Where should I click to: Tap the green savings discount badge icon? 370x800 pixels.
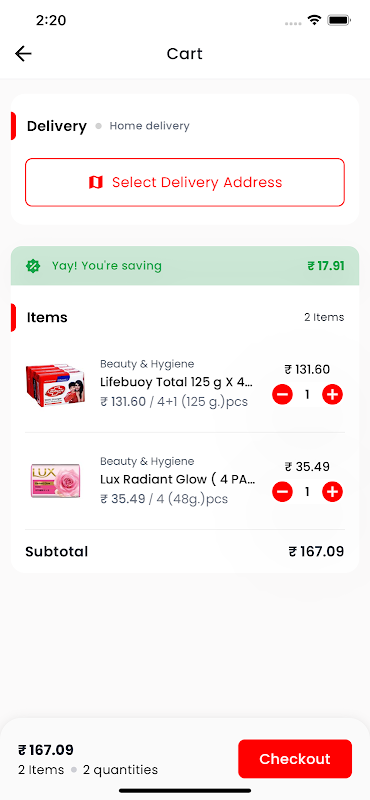(x=33, y=266)
